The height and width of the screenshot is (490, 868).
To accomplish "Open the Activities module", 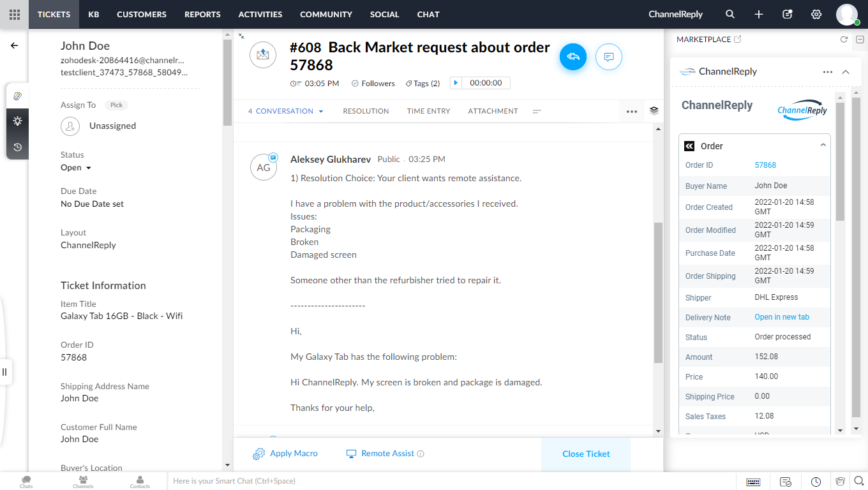I will pyautogui.click(x=260, y=14).
